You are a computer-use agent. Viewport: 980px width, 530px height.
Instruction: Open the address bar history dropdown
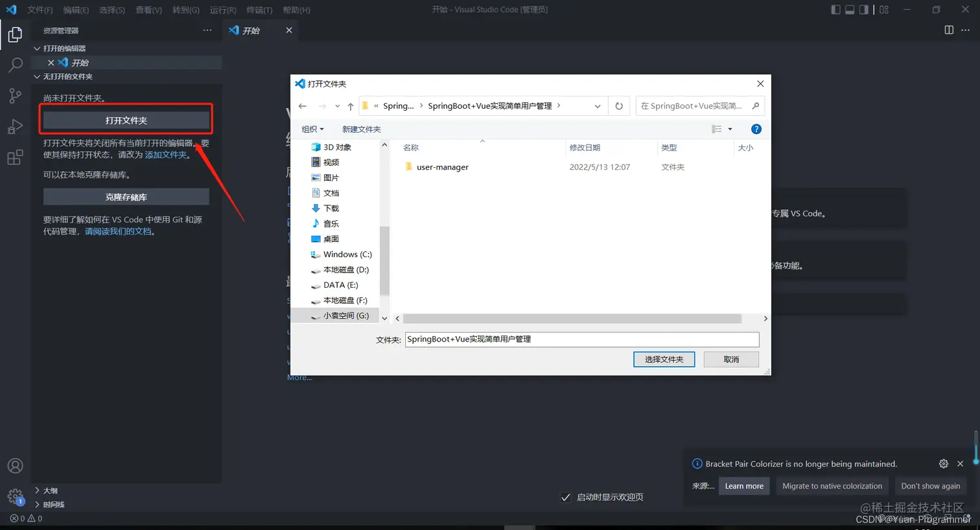click(x=598, y=106)
